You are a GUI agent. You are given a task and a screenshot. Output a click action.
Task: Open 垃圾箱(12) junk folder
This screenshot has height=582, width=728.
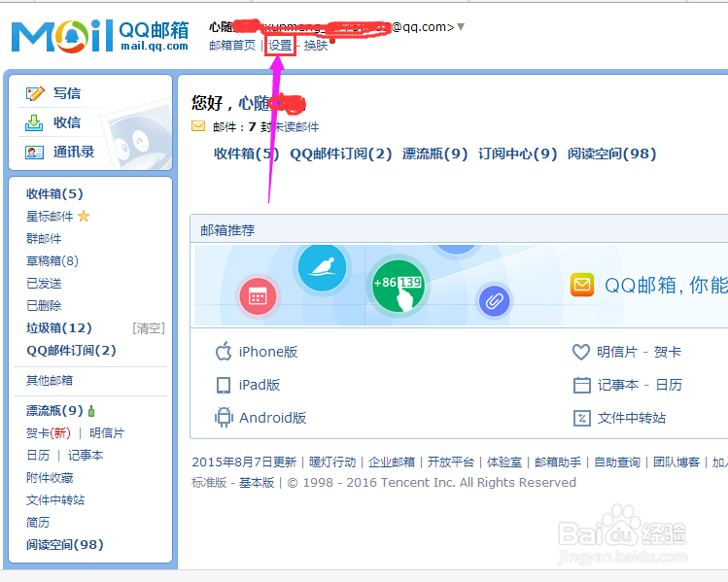click(x=59, y=327)
